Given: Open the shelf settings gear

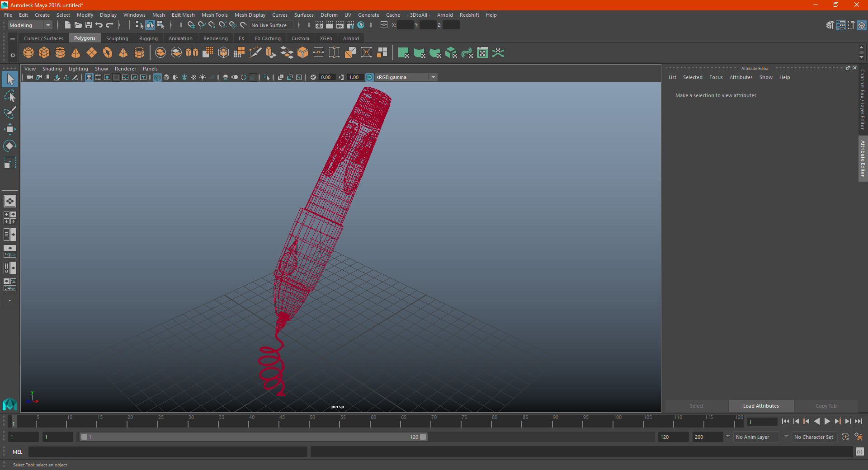Looking at the screenshot, I should [13, 55].
